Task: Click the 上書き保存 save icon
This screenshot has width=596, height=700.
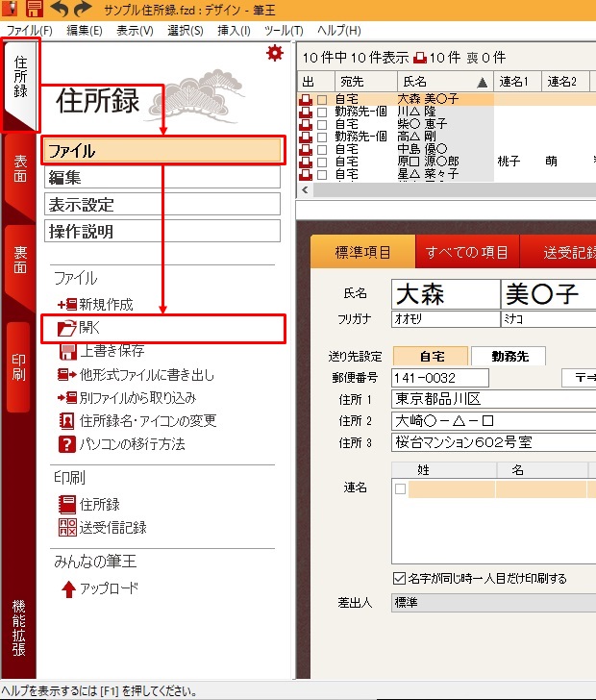Action: point(68,351)
